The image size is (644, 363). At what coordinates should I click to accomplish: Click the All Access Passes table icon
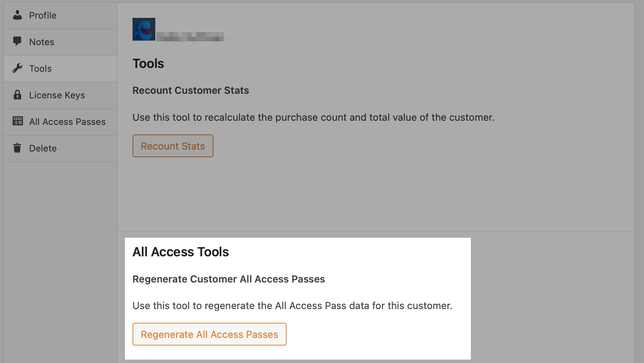[x=17, y=121]
